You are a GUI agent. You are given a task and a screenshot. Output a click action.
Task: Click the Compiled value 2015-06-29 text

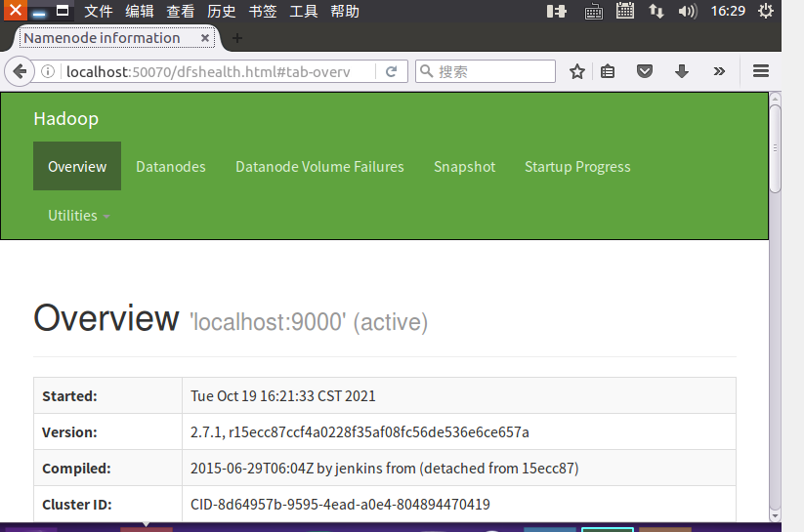click(x=385, y=468)
